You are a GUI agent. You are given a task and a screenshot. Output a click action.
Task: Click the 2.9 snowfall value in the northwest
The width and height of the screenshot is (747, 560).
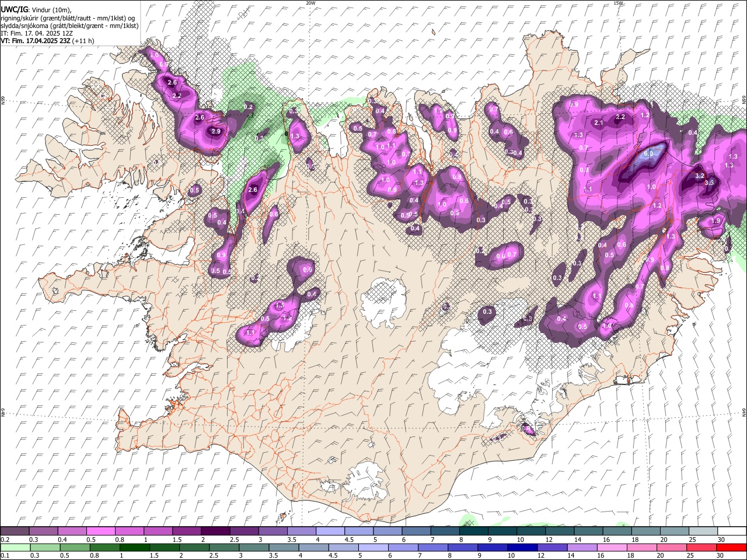[x=216, y=131]
